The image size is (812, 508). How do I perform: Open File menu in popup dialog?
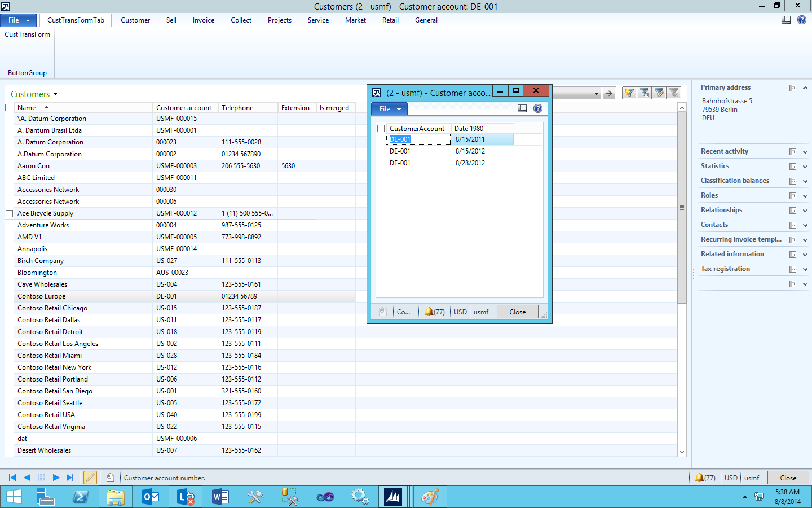click(x=389, y=109)
